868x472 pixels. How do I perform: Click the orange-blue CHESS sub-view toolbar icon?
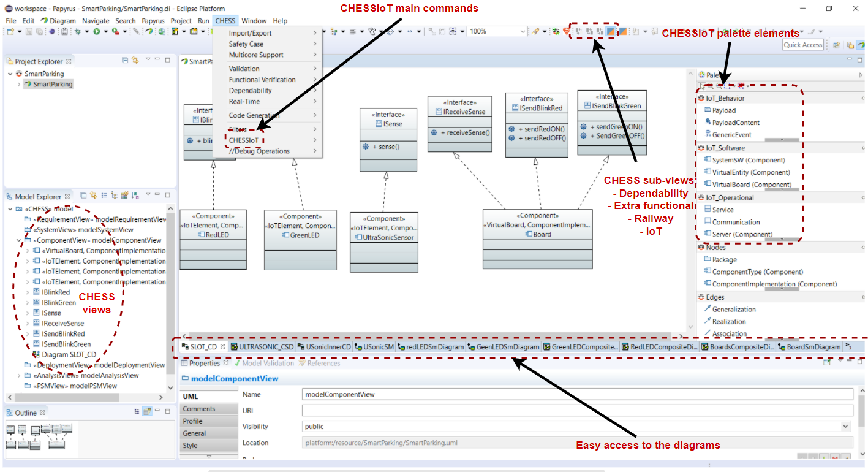pyautogui.click(x=611, y=32)
